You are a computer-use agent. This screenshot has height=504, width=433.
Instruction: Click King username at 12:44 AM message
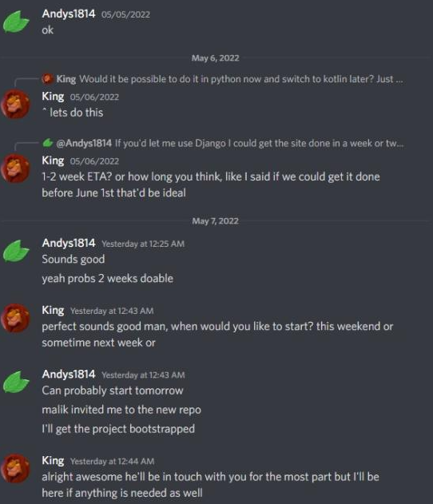(x=53, y=461)
